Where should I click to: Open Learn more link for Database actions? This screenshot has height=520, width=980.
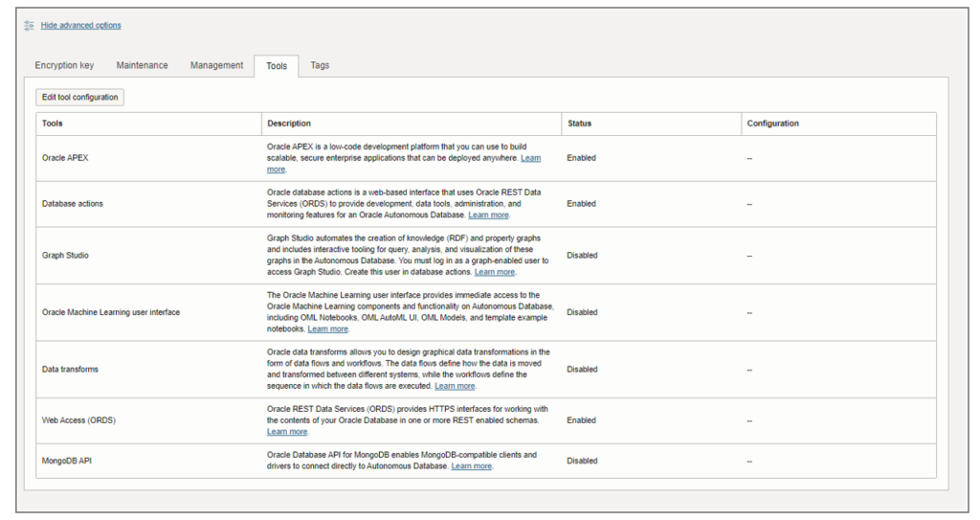pyautogui.click(x=488, y=215)
